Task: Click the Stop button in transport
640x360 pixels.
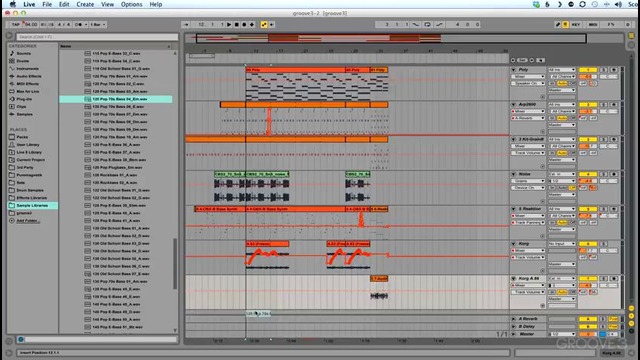Action: tap(237, 24)
